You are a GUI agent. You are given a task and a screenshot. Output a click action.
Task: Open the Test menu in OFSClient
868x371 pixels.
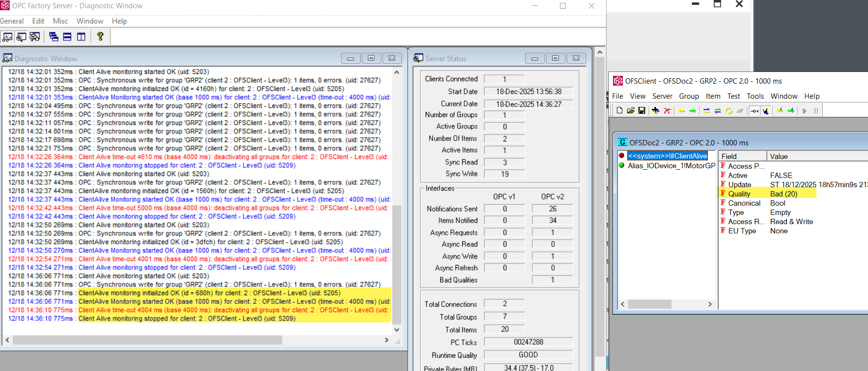pos(734,96)
